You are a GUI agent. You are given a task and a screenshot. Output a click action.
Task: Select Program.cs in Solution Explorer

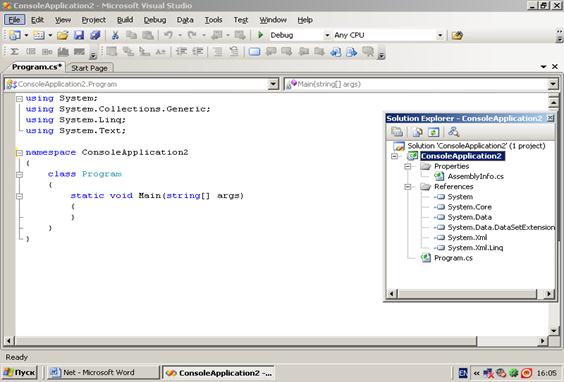coord(453,258)
